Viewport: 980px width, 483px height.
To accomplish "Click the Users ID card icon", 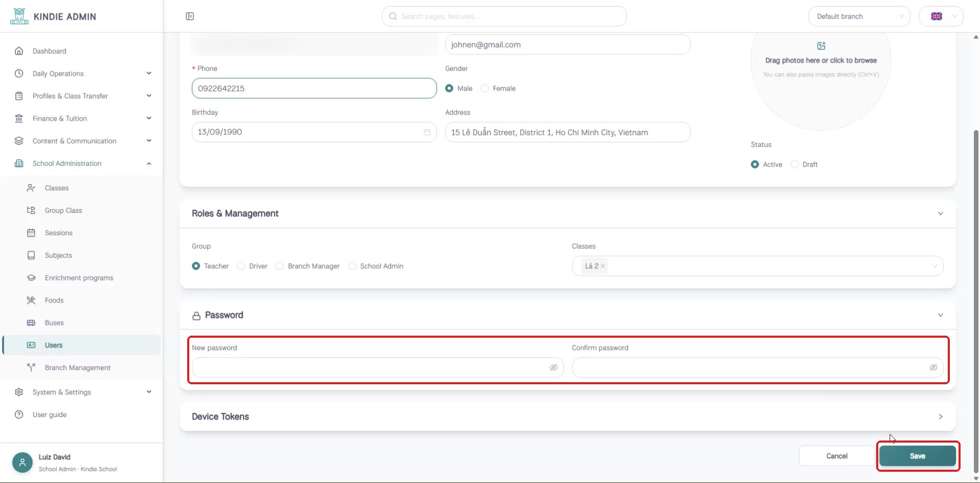I will pos(31,345).
